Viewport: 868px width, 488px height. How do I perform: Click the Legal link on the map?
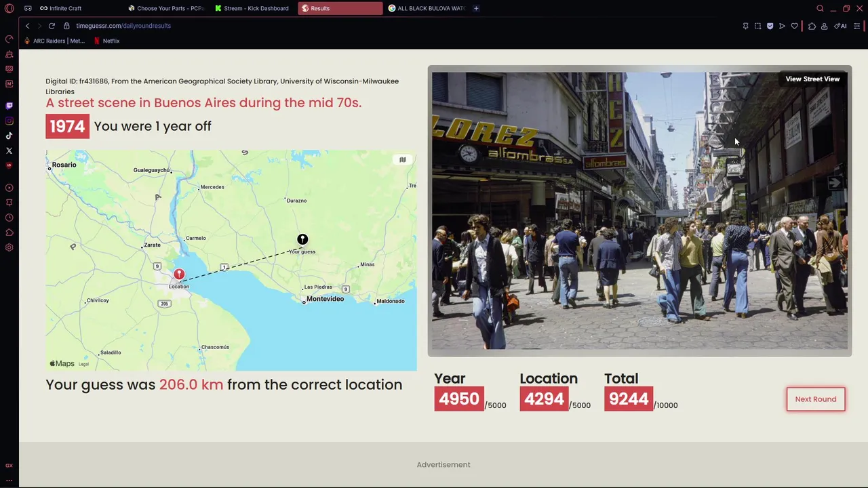pyautogui.click(x=83, y=364)
